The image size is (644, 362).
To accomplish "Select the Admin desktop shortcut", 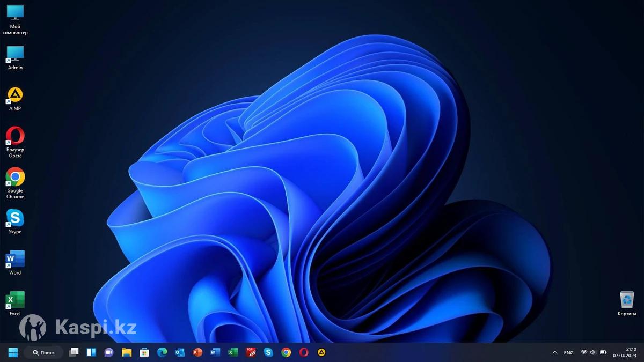I will click(15, 57).
